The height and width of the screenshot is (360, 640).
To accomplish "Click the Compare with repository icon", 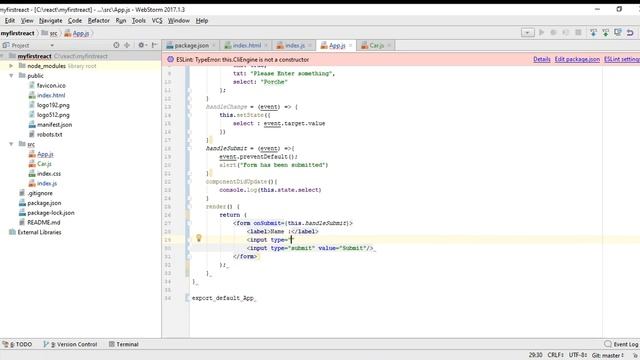I will click(x=618, y=32).
